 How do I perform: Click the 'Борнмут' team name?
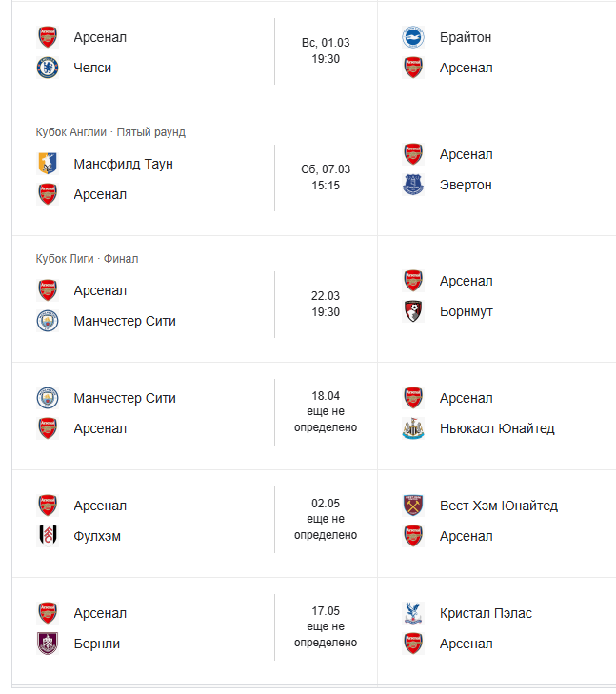467,311
